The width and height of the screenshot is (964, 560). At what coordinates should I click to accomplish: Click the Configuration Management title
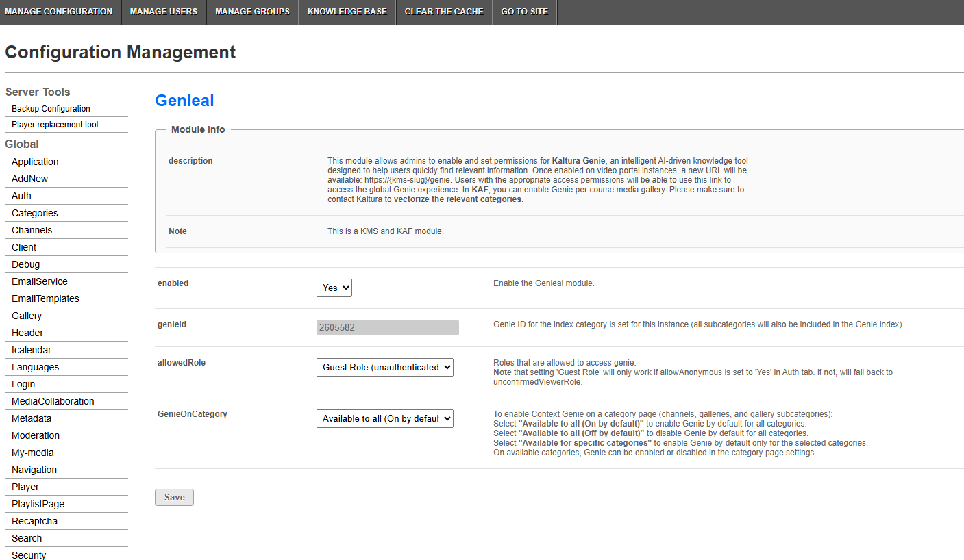[x=120, y=52]
